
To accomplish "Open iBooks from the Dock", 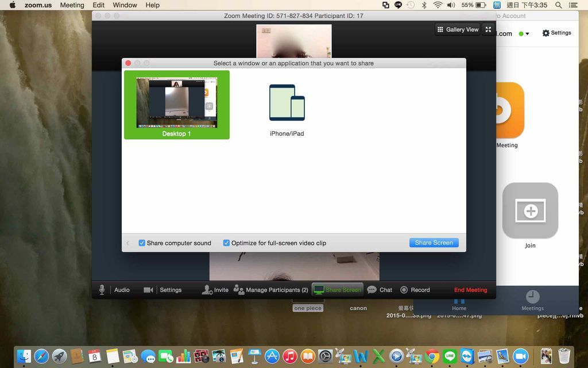I will pos(308,356).
